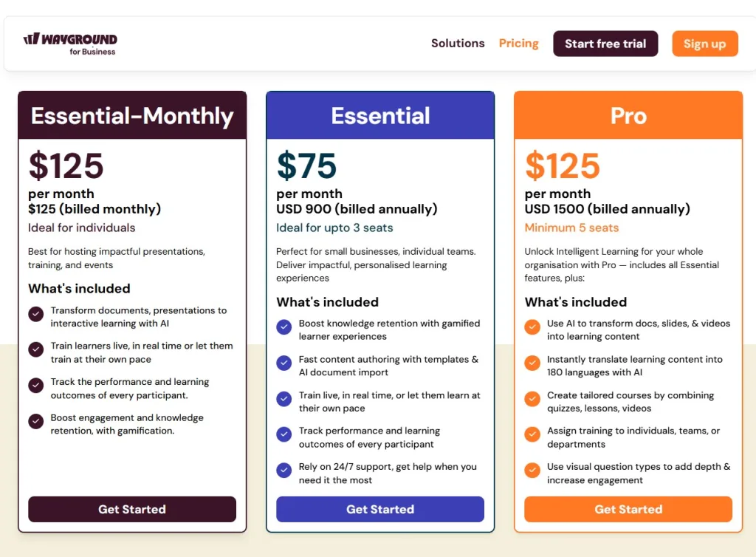Click orange checkmark beside 'Instantly translate learning content'
756x557 pixels.
(x=532, y=363)
